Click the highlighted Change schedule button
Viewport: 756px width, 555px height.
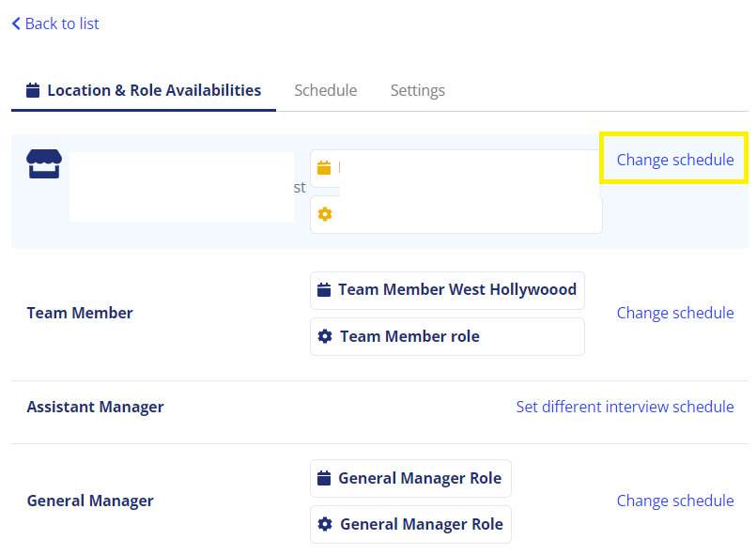[x=673, y=160]
